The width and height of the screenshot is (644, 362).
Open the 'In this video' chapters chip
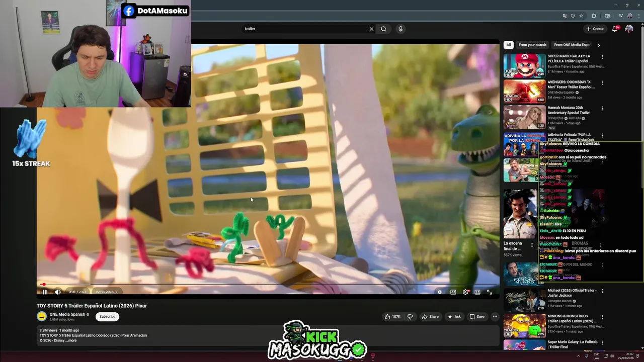(106, 292)
